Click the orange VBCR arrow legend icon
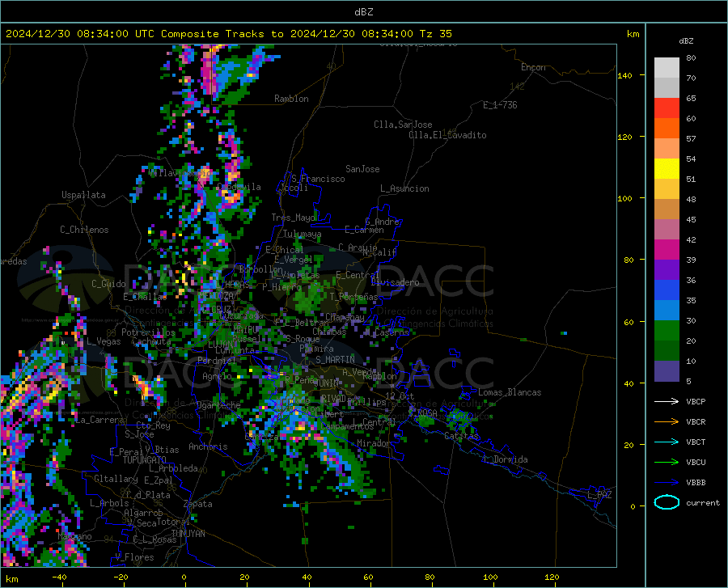Image resolution: width=728 pixels, height=588 pixels. 667,422
